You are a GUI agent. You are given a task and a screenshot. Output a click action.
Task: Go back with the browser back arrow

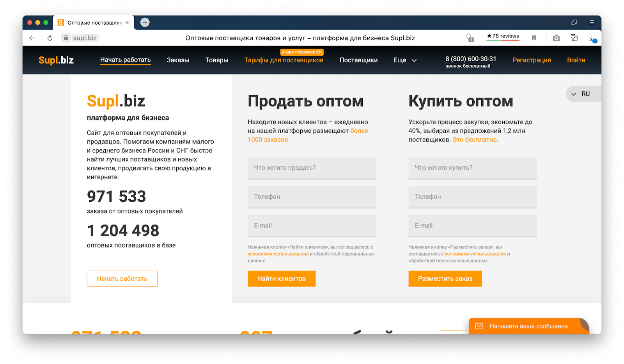click(x=32, y=38)
